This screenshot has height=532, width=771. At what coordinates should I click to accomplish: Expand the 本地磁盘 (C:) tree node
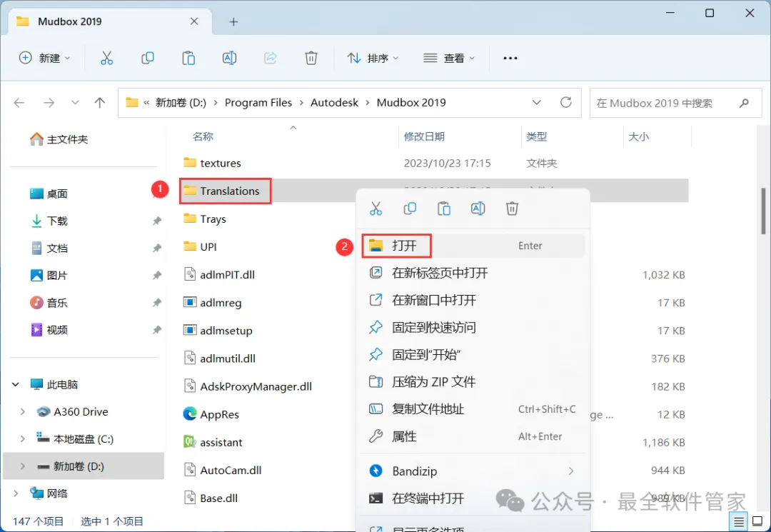(x=23, y=438)
